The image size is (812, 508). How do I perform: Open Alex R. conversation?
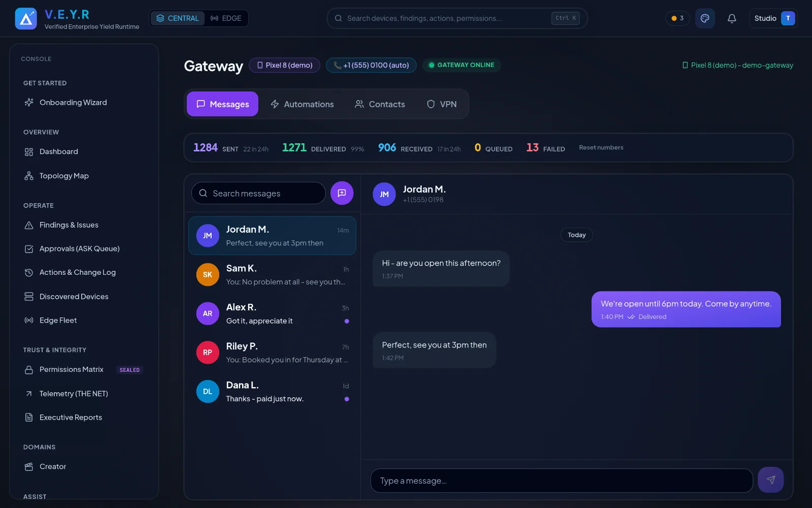[272, 314]
